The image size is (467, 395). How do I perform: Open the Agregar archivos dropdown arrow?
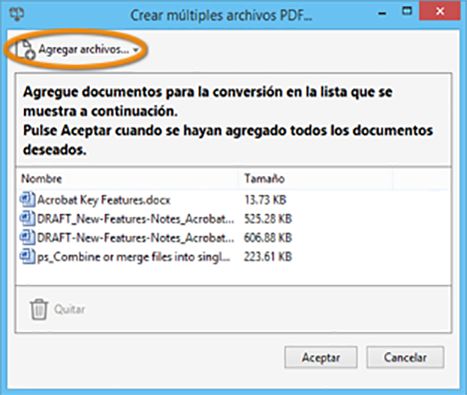[x=136, y=51]
